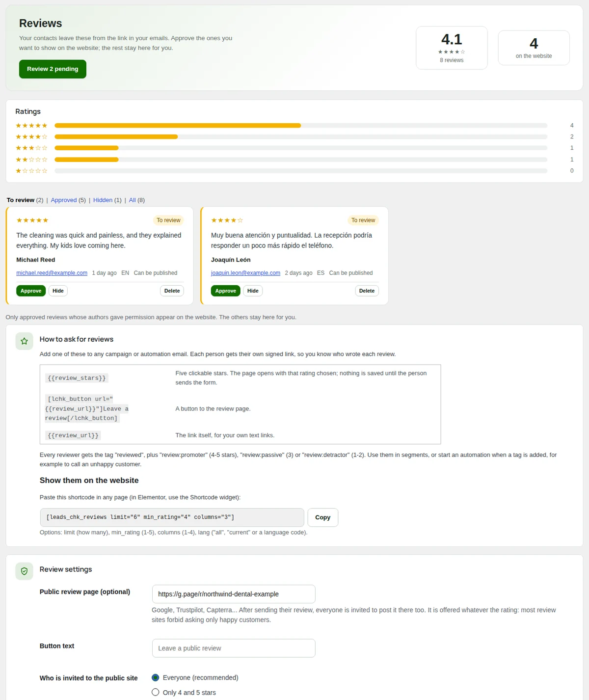Click the 1 day ago timestamp on Michael's review

(104, 273)
